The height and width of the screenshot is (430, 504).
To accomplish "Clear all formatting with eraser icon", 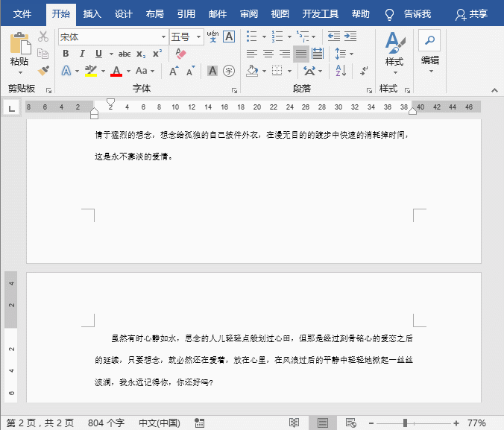I will coord(181,54).
